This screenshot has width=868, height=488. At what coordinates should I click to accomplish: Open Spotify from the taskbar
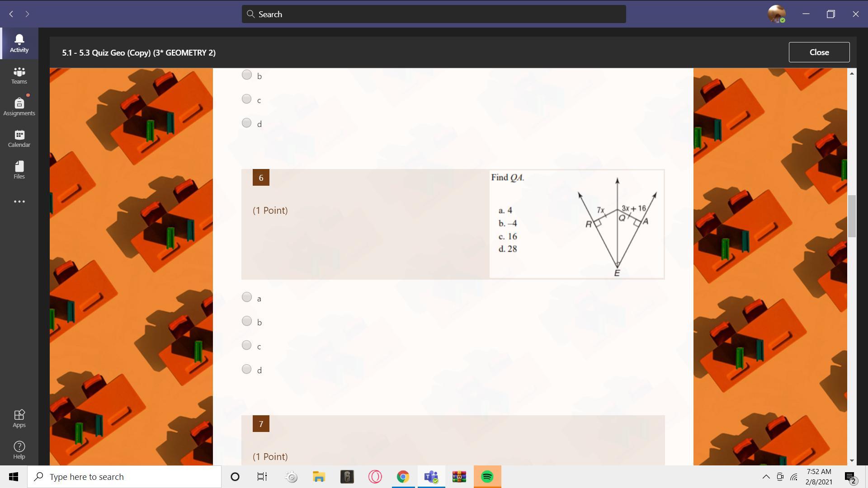coord(487,477)
